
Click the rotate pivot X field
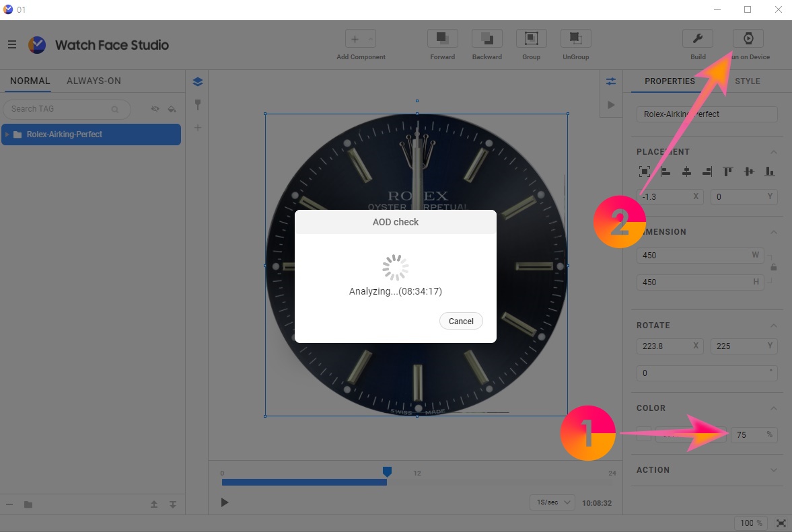pyautogui.click(x=670, y=346)
